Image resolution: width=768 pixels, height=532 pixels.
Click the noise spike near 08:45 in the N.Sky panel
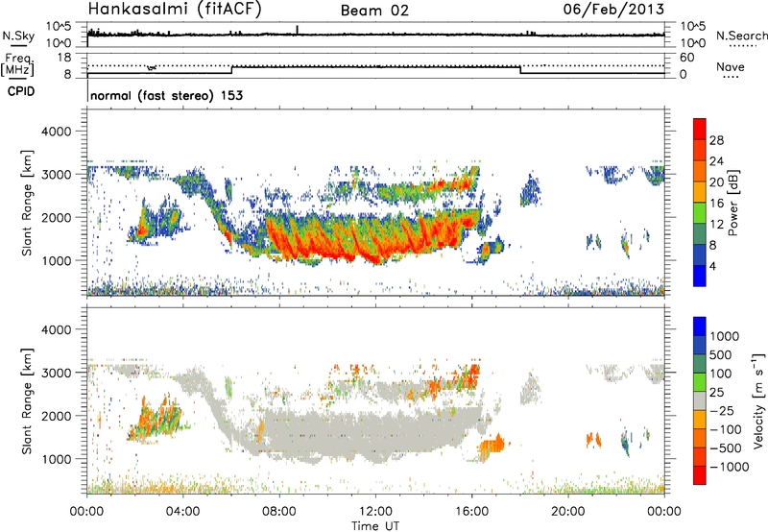click(298, 30)
